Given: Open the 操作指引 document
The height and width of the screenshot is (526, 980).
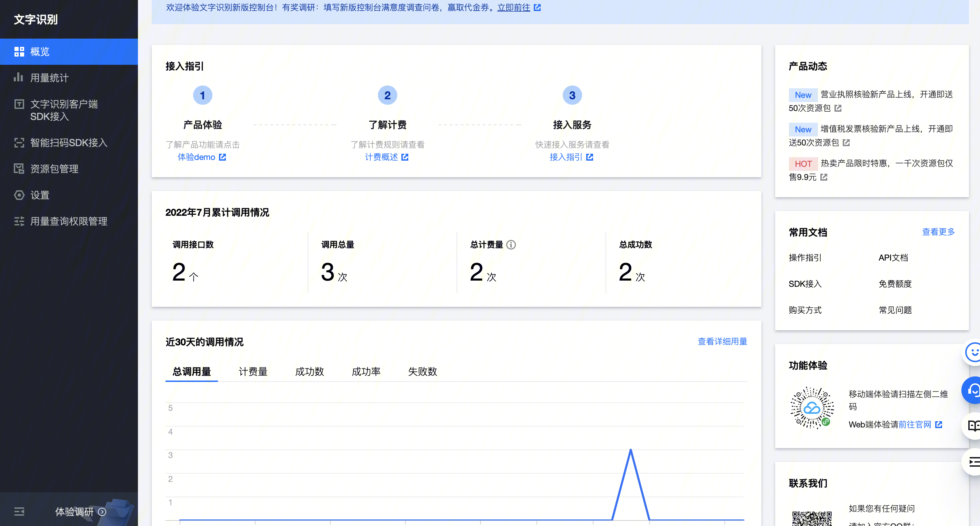Looking at the screenshot, I should click(x=805, y=257).
